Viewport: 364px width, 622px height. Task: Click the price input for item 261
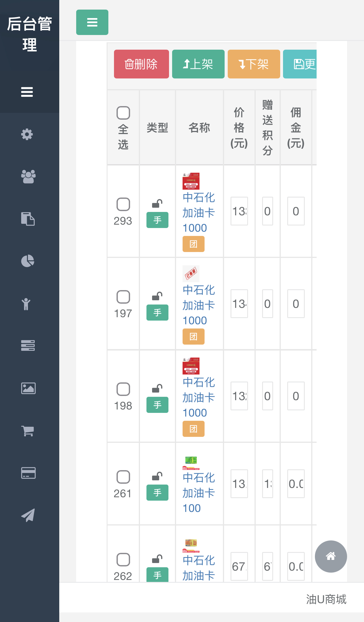click(x=239, y=484)
